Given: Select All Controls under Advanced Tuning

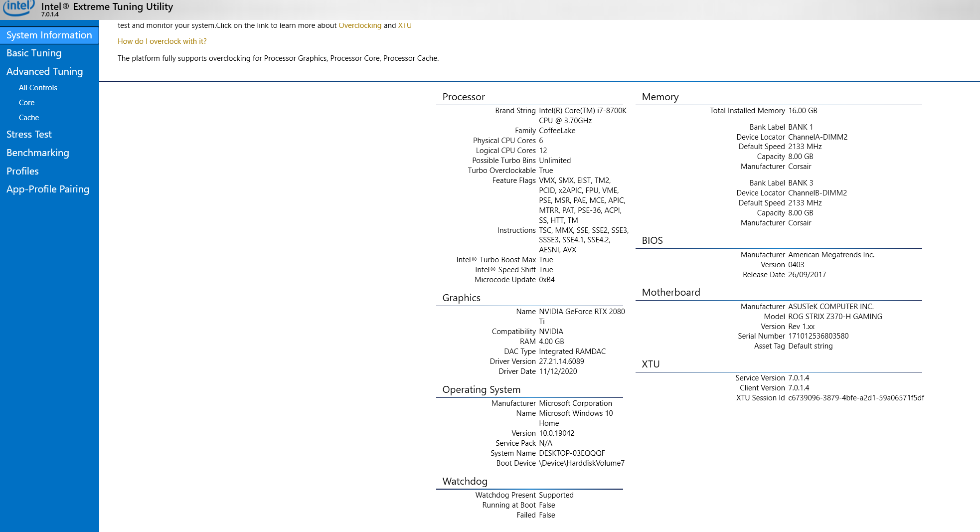Looking at the screenshot, I should (x=38, y=88).
